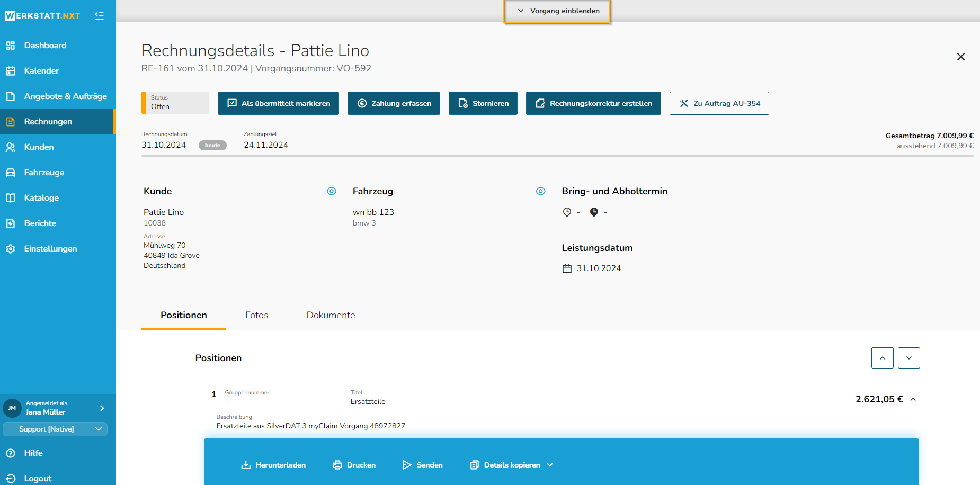Collapse the Ersatzteile group chevron
This screenshot has height=485, width=980.
(913, 400)
